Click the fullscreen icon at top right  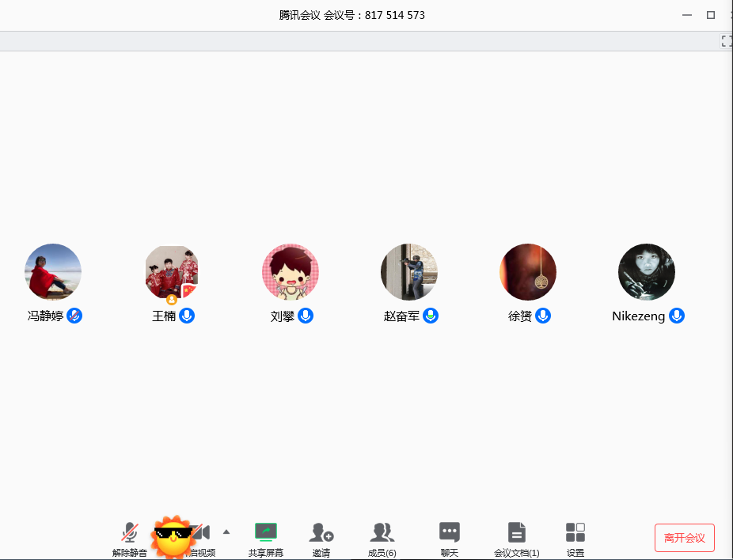click(x=727, y=41)
